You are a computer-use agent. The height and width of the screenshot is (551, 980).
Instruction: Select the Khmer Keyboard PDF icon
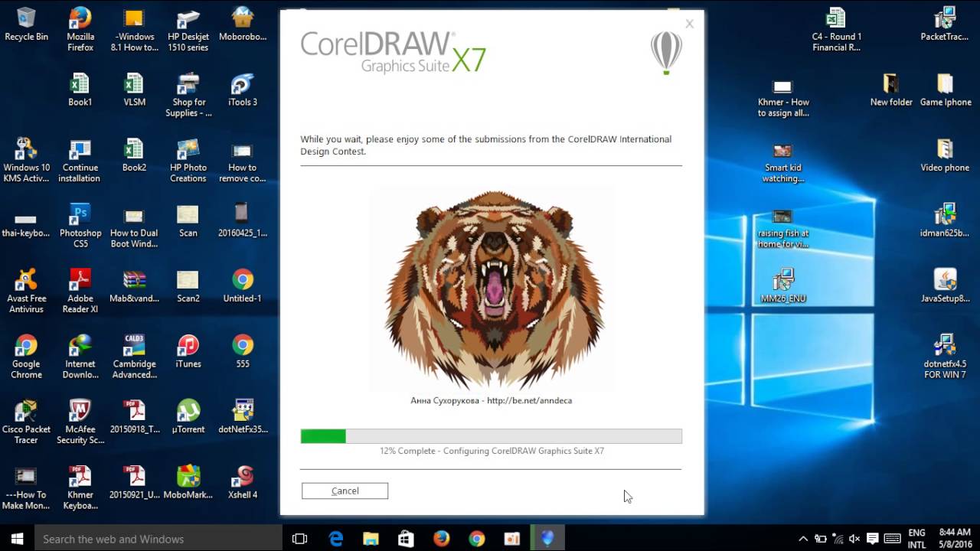pyautogui.click(x=80, y=487)
